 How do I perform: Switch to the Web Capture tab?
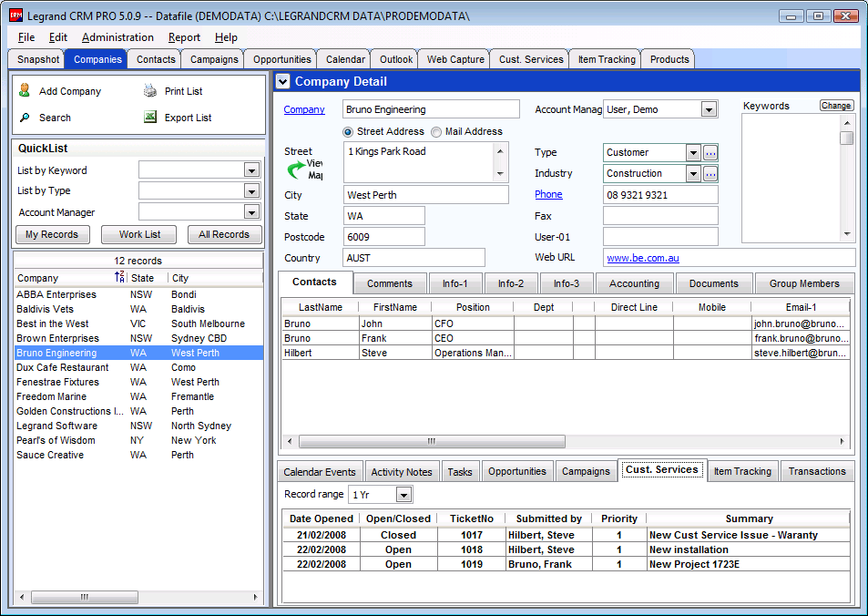455,59
